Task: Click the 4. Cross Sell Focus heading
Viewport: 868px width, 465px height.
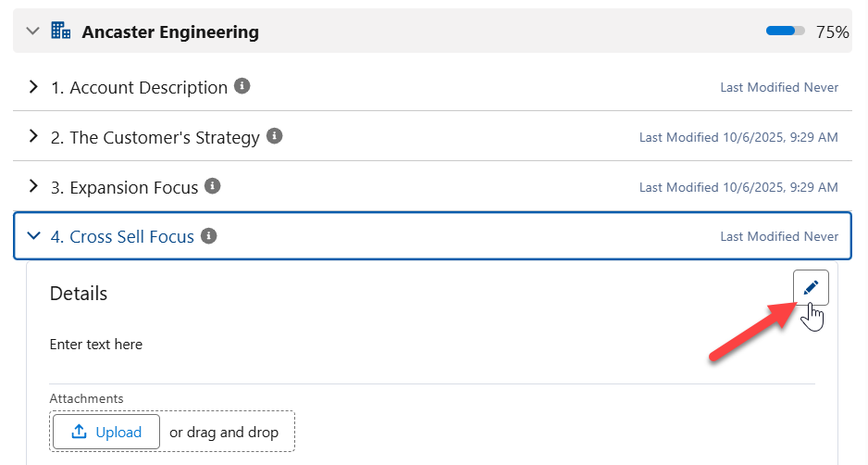Action: [x=122, y=236]
